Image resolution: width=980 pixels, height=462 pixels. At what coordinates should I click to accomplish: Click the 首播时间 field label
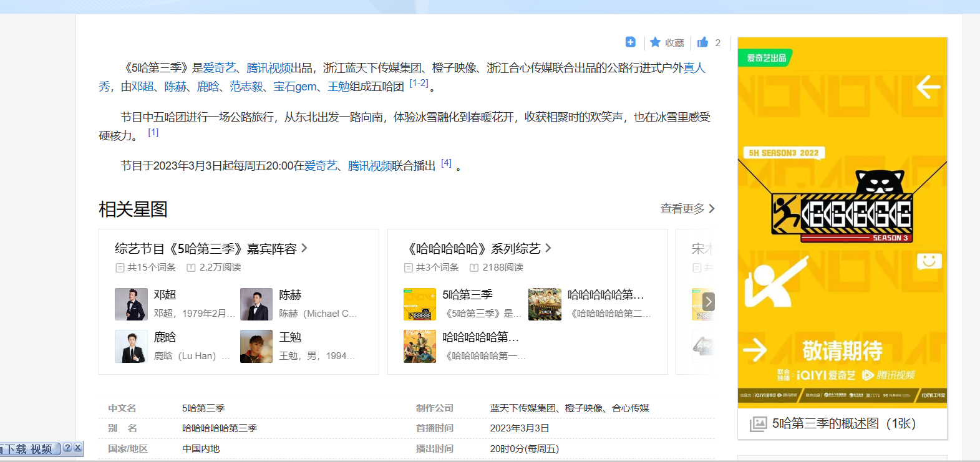tap(435, 428)
